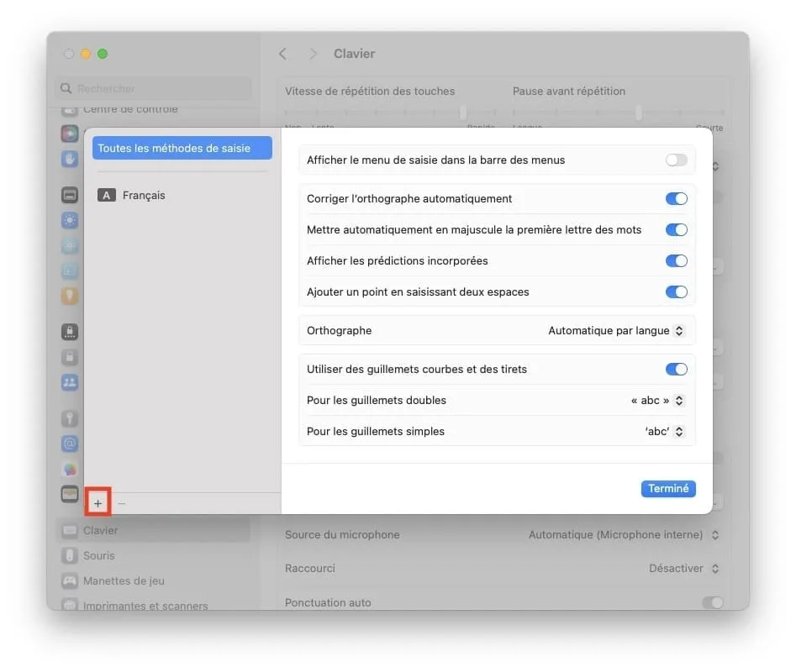This screenshot has height=672, width=796.
Task: Open Manettes de jeu controller icon
Action: pos(69,580)
